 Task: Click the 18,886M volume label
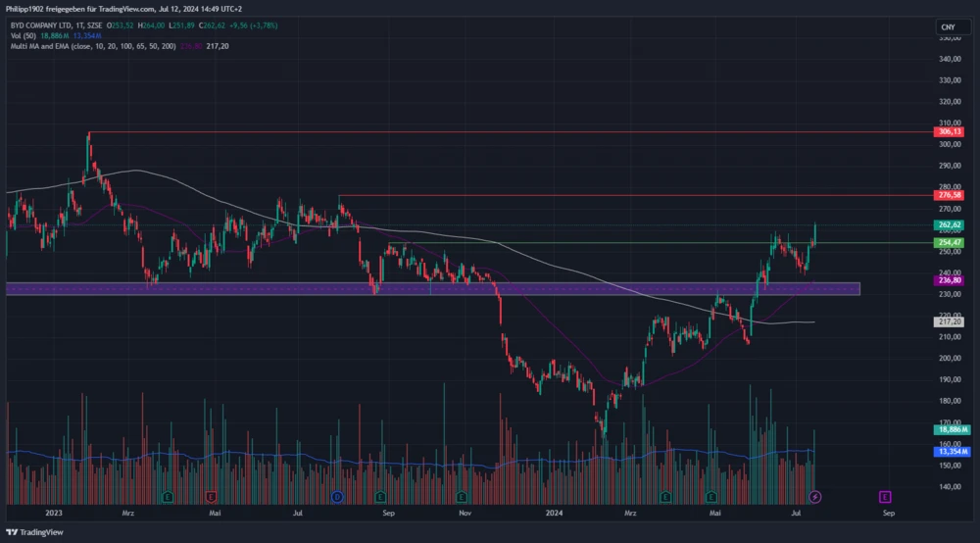point(949,429)
